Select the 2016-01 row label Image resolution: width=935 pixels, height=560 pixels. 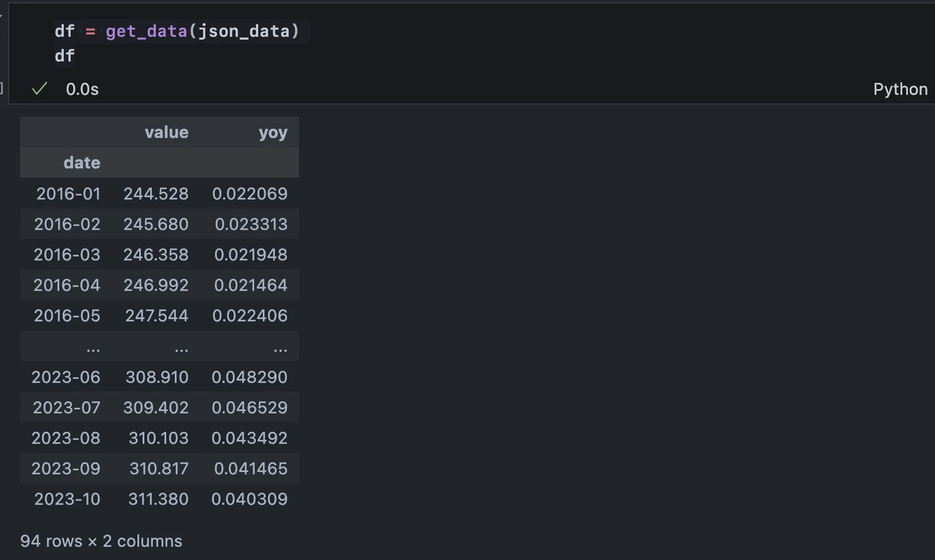(x=68, y=194)
